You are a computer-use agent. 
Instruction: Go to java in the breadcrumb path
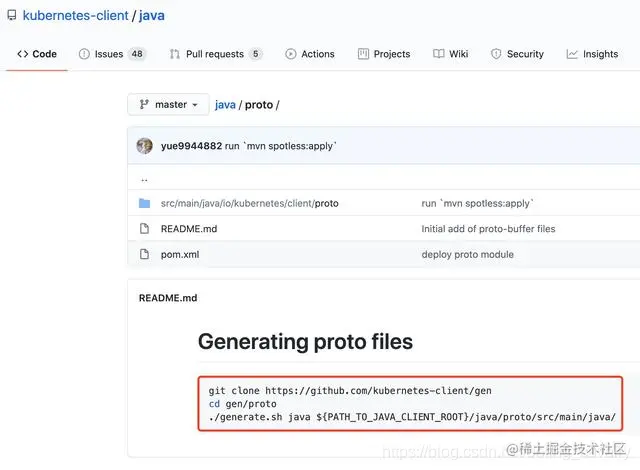point(225,105)
